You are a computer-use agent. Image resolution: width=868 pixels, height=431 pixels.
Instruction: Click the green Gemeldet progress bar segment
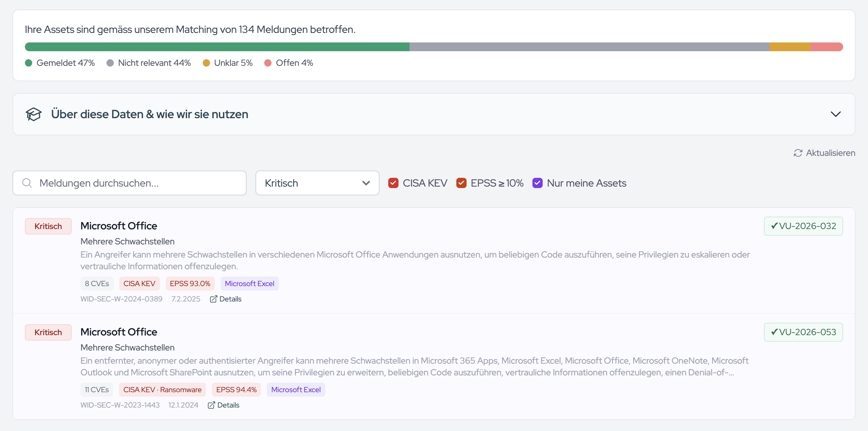tap(217, 47)
